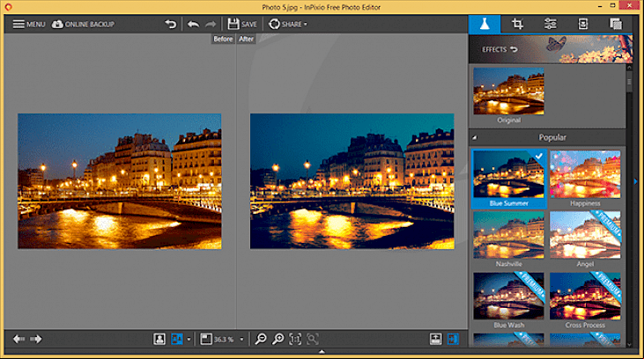Set zoom to 1:1 actual size

(295, 339)
